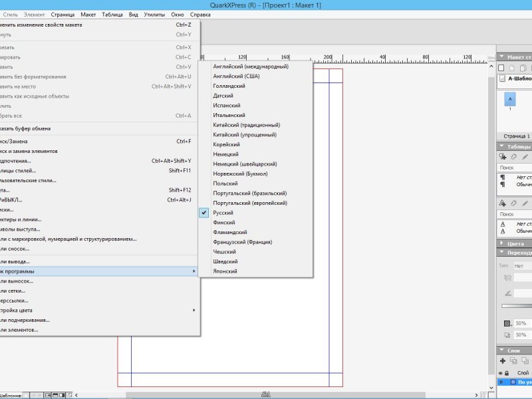Click the merge layers icon
Viewport: 532px width, 399px height.
coord(513,360)
